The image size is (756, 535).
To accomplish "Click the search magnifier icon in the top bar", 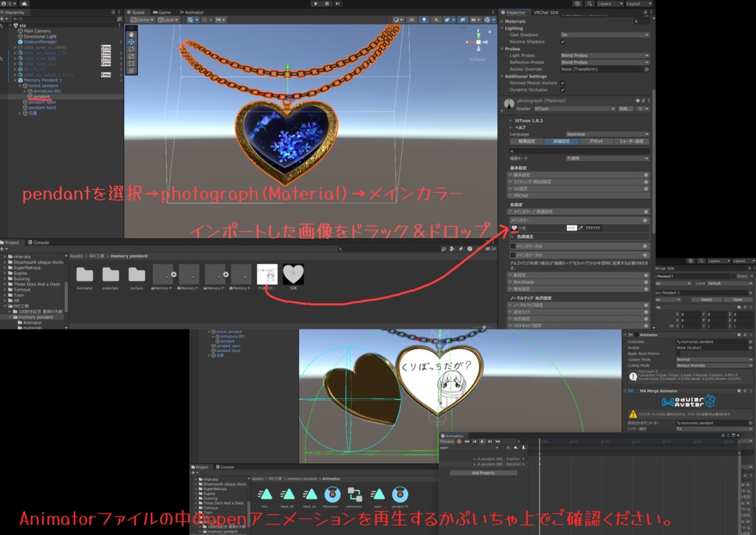I will click(x=590, y=4).
